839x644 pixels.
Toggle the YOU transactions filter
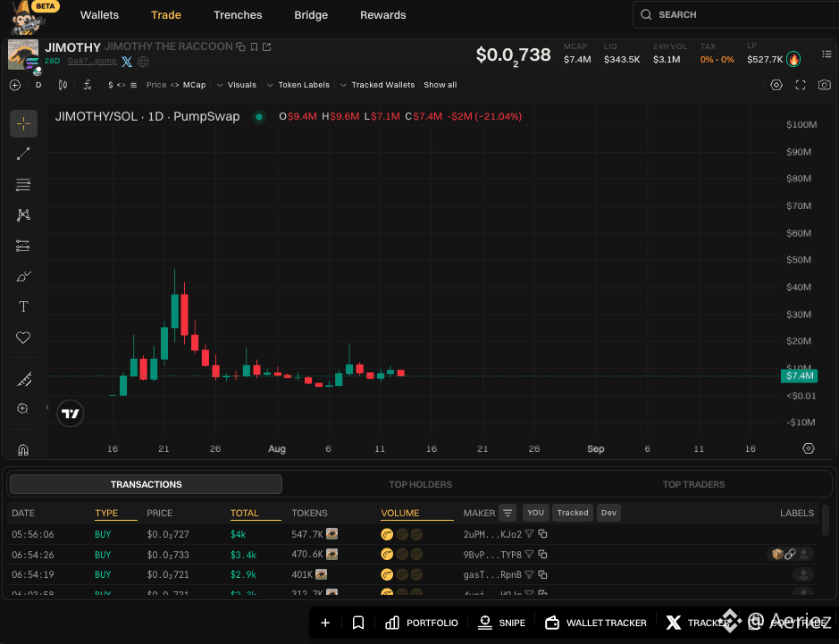(x=535, y=513)
